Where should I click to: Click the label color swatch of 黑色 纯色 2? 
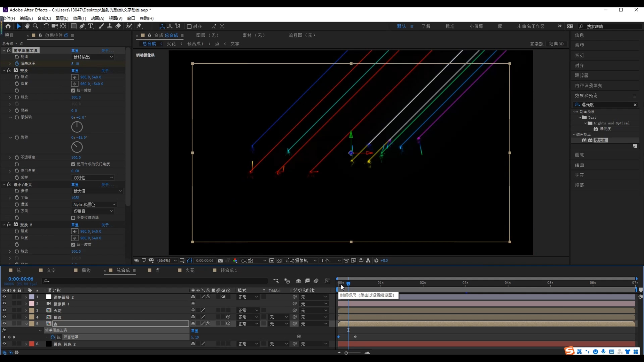point(32,344)
